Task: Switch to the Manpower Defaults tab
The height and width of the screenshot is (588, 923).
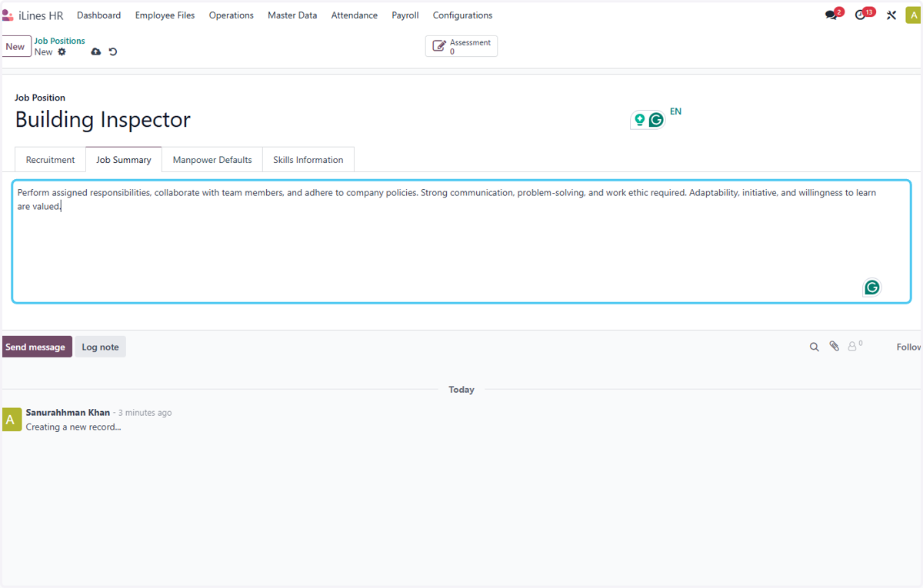Action: (x=212, y=160)
